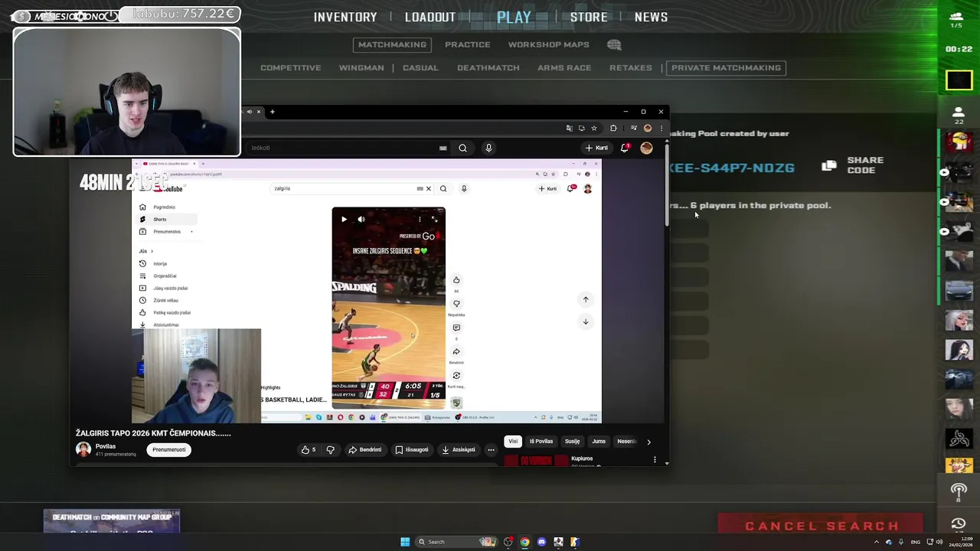Image resolution: width=980 pixels, height=551 pixels.
Task: Select the Visi filter chip
Action: point(513,441)
